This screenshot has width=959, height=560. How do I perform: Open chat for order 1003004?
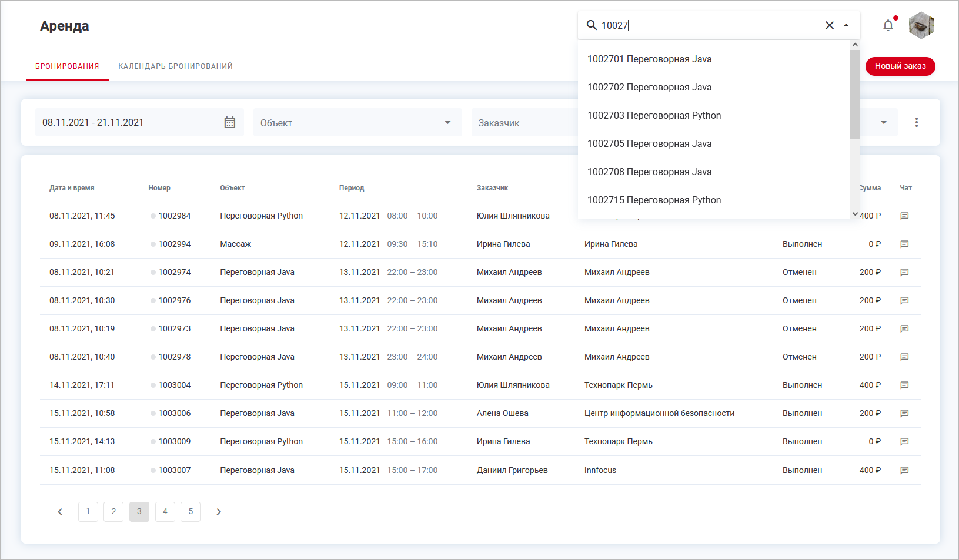pos(904,385)
